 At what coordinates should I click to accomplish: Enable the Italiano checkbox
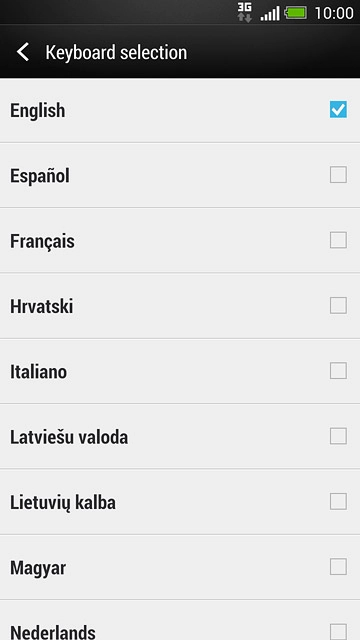point(338,371)
